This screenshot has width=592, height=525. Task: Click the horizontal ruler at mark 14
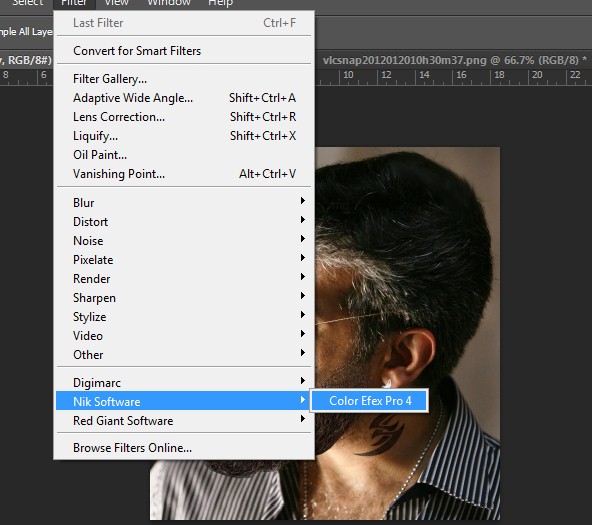424,74
